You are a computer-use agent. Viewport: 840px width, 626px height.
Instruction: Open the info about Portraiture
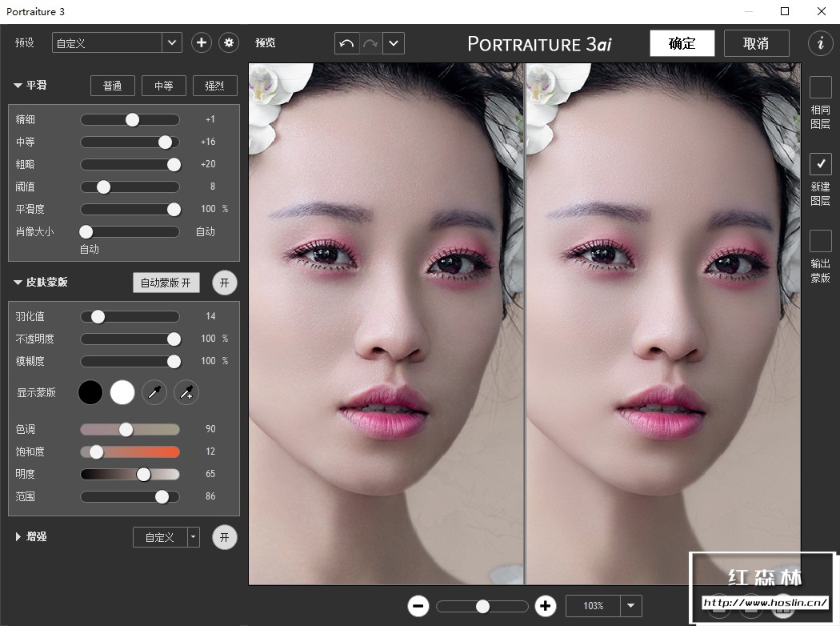[x=820, y=43]
